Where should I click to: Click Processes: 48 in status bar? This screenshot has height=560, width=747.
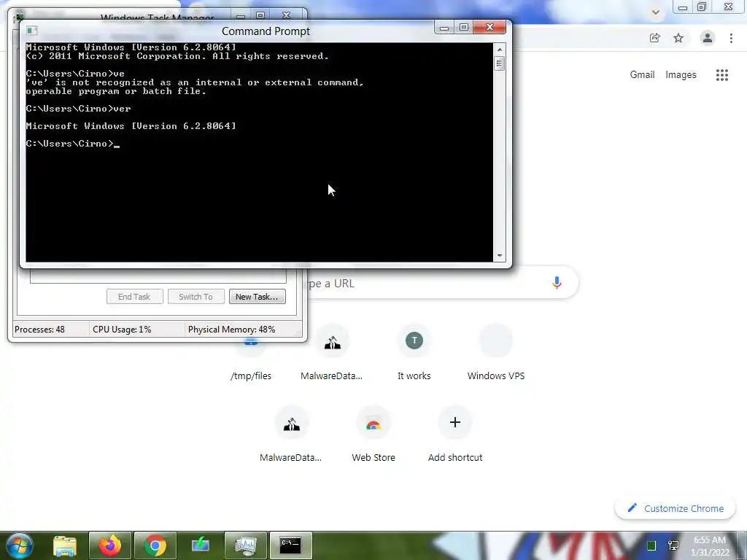(x=39, y=330)
